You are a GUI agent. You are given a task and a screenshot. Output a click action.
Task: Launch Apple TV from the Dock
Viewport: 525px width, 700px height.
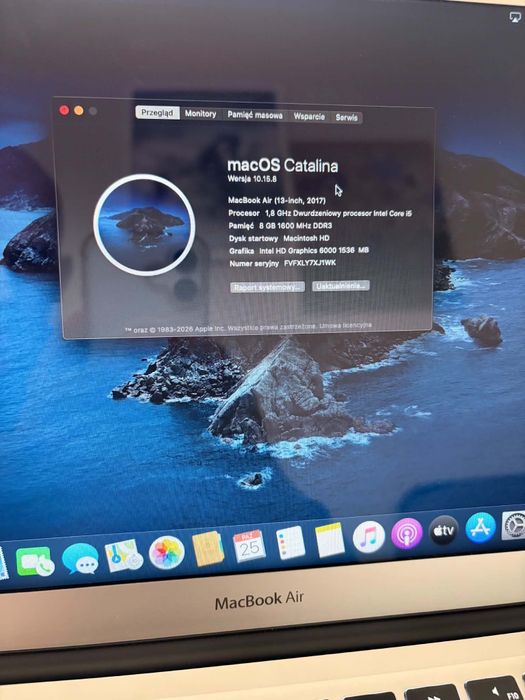pyautogui.click(x=444, y=530)
